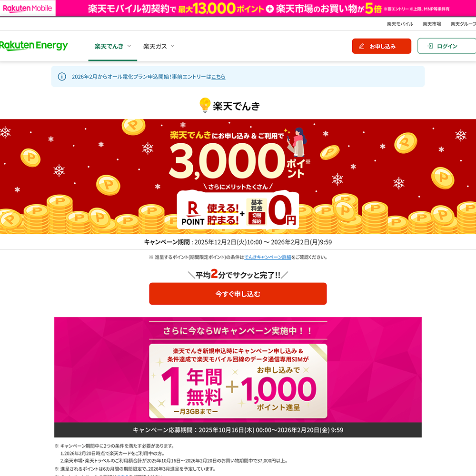Viewport: 476px width, 476px height.
Task: Click the Rakuten Energy logo
Action: coord(34,46)
